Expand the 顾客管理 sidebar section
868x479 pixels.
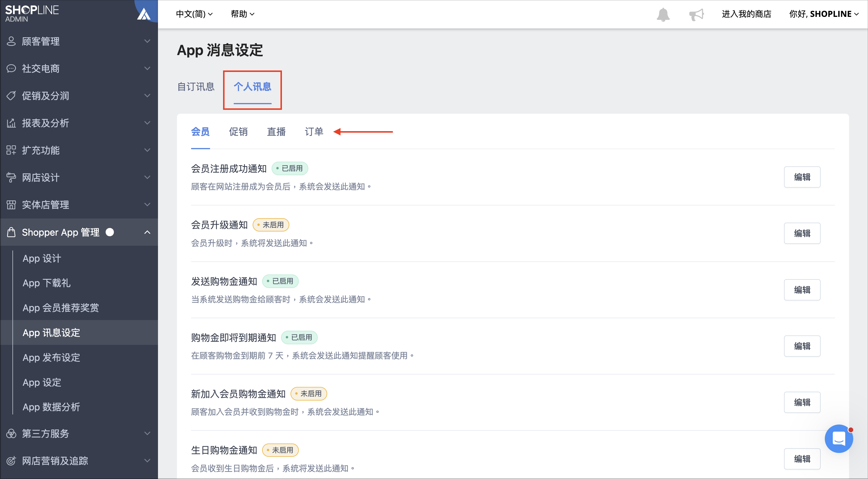pyautogui.click(x=79, y=41)
